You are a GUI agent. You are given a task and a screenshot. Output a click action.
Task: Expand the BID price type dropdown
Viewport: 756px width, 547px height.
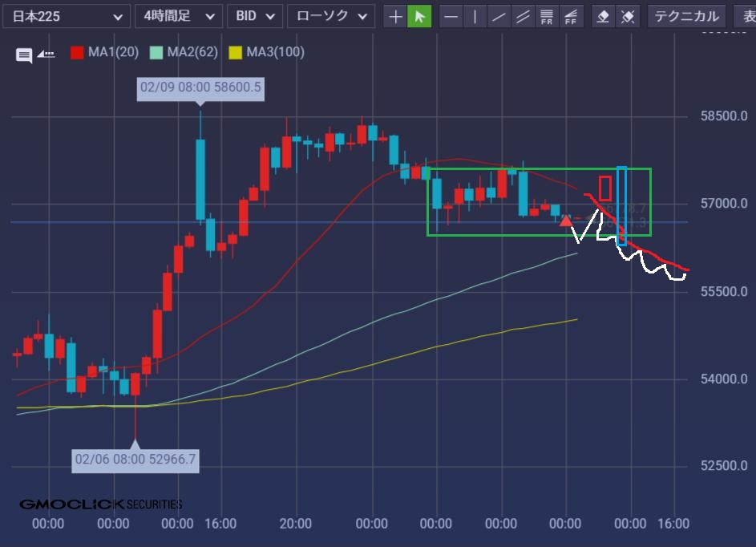[255, 16]
